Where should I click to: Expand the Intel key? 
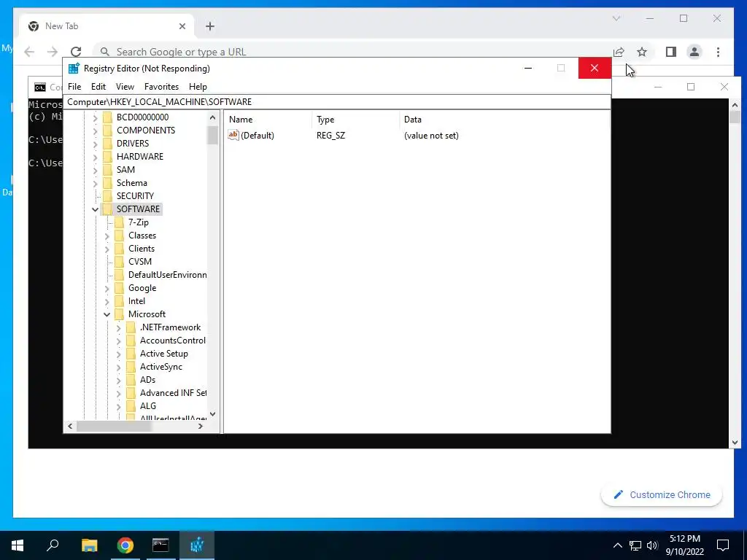107,301
